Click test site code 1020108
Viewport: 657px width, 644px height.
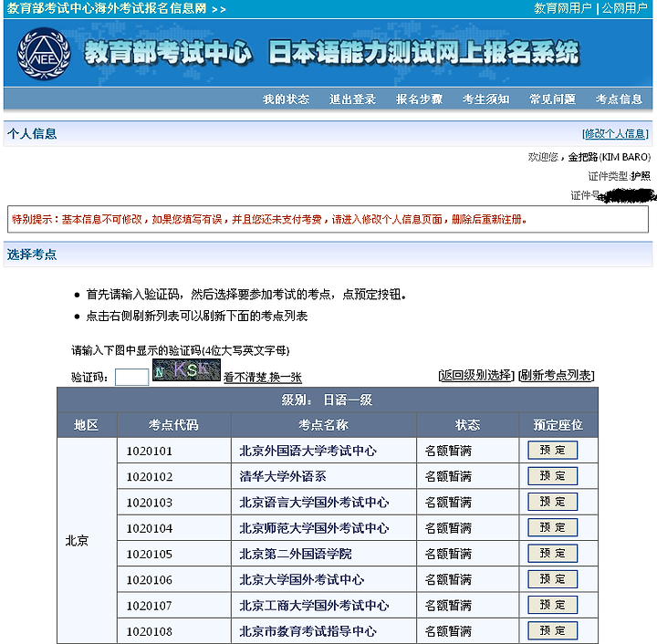tap(149, 631)
